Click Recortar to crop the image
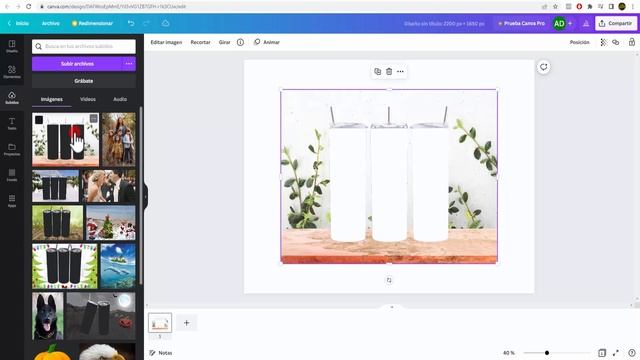This screenshot has width=640, height=360. point(200,42)
